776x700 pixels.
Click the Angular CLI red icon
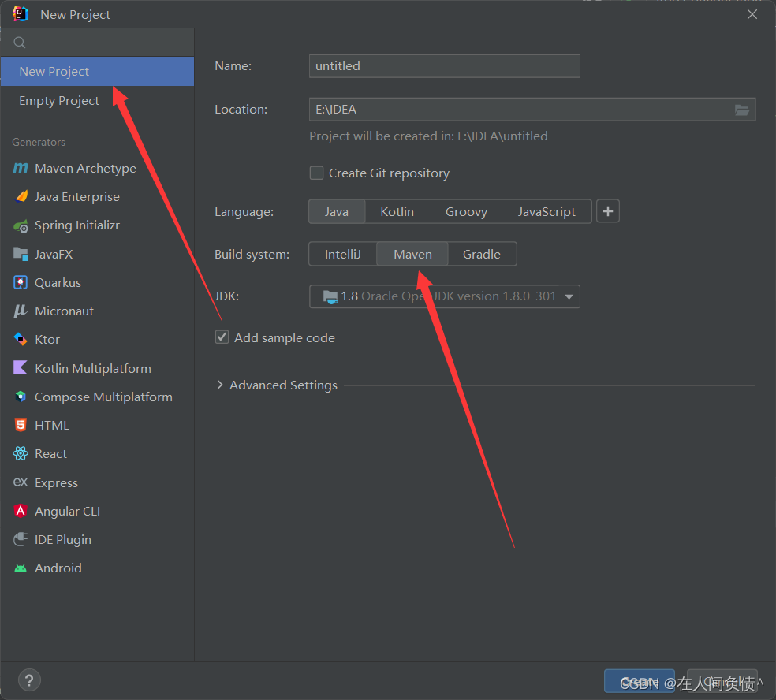click(21, 511)
